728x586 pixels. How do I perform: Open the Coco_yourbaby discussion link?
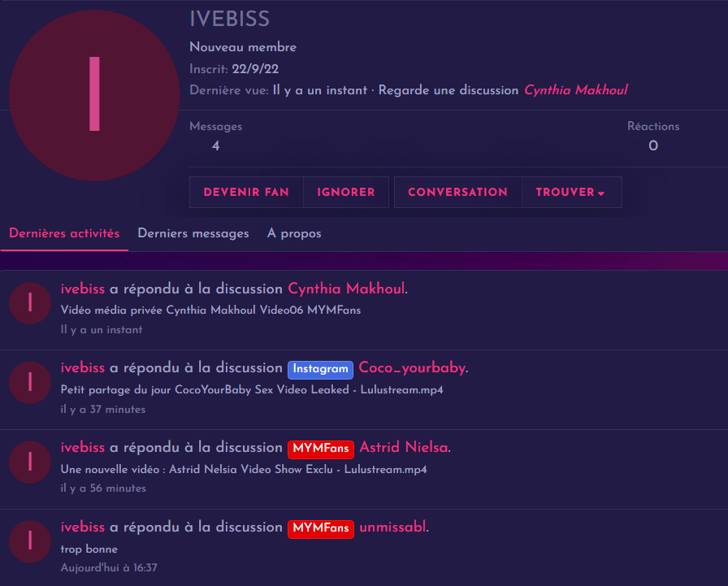pos(412,368)
